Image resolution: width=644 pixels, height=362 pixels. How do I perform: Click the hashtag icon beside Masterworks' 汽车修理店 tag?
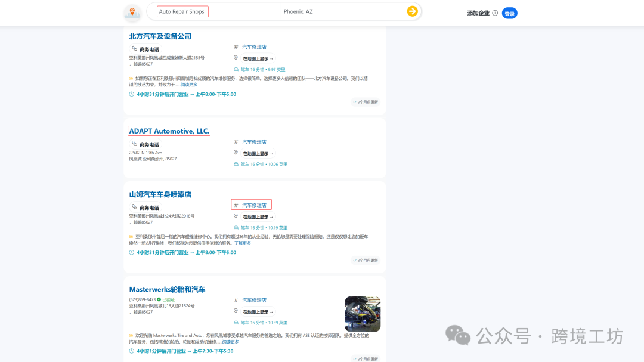235,300
